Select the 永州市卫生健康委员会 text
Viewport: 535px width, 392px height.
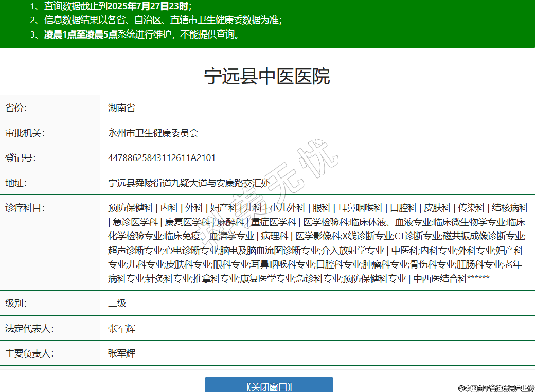pyautogui.click(x=153, y=133)
